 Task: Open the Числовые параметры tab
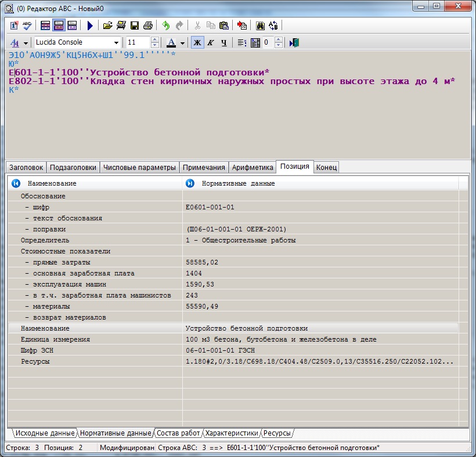coord(139,167)
